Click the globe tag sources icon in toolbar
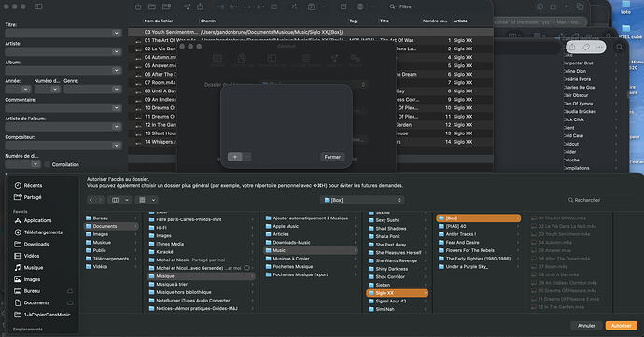 (360, 7)
